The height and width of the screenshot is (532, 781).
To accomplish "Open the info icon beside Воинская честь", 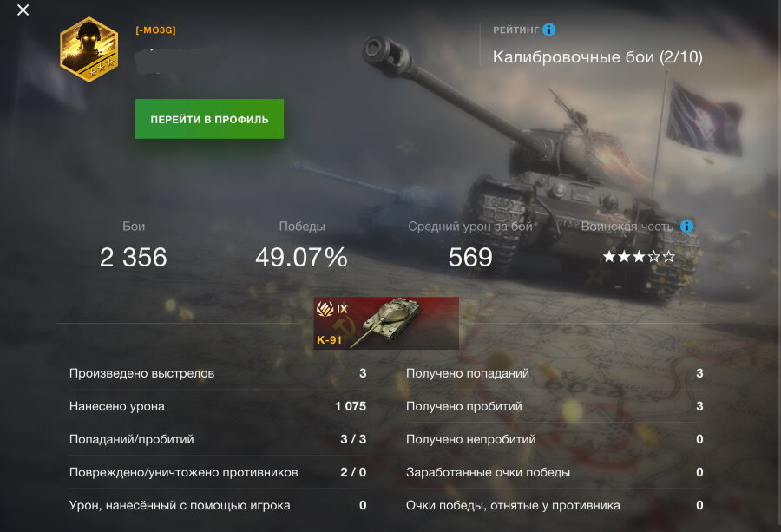I will (x=687, y=227).
